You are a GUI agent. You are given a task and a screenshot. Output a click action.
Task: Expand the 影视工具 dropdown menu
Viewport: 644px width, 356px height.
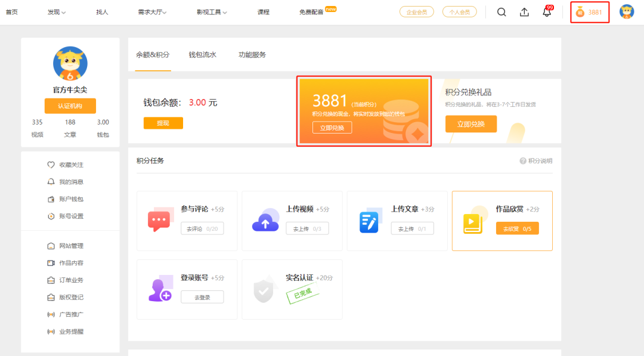pos(212,12)
